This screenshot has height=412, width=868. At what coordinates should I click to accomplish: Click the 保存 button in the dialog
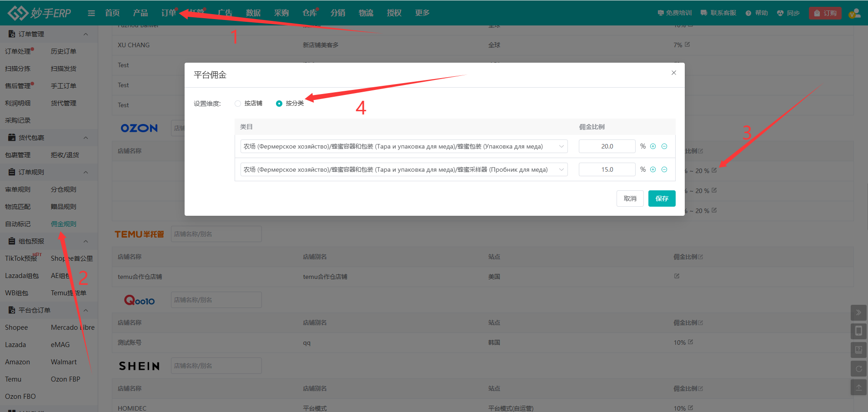662,199
